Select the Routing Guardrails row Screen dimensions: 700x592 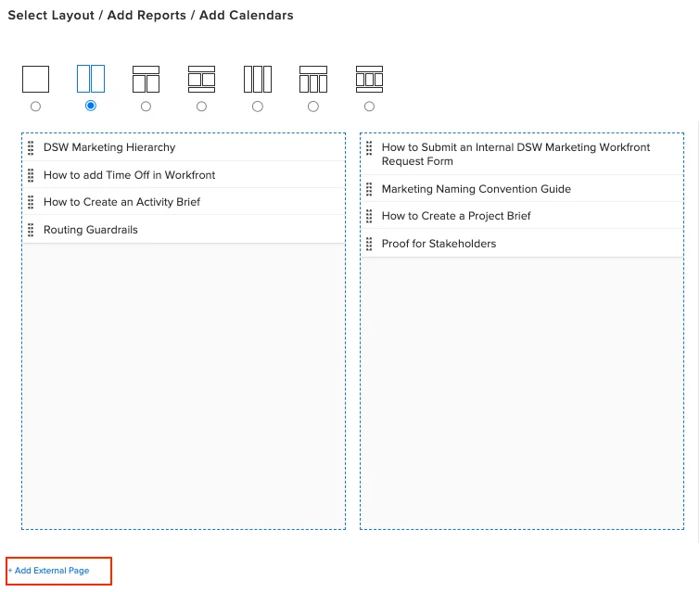pyautogui.click(x=184, y=230)
